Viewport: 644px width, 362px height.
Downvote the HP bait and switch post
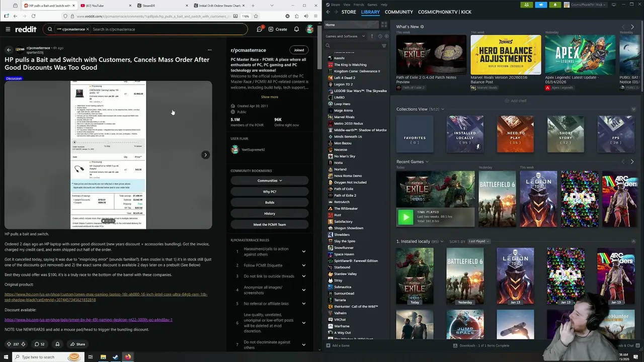click(23, 344)
